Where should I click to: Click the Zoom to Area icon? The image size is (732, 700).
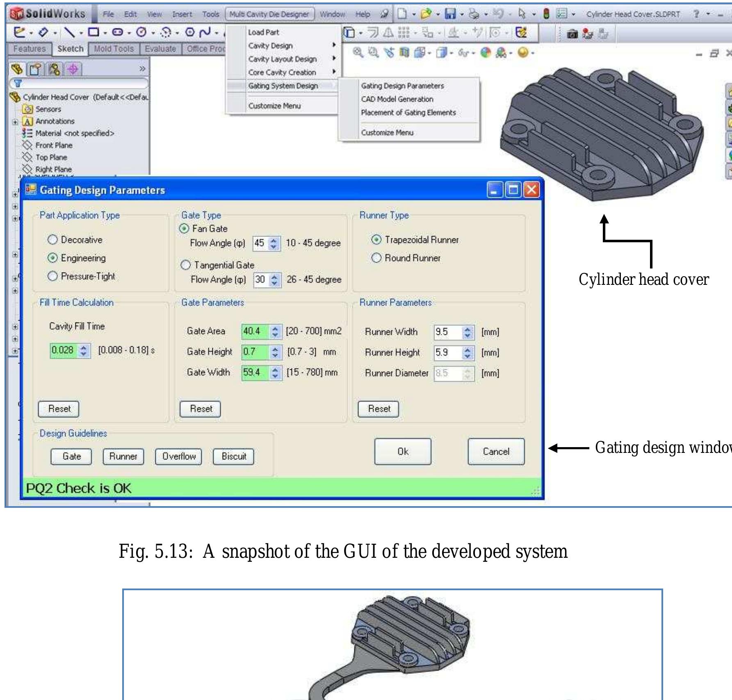pos(373,52)
